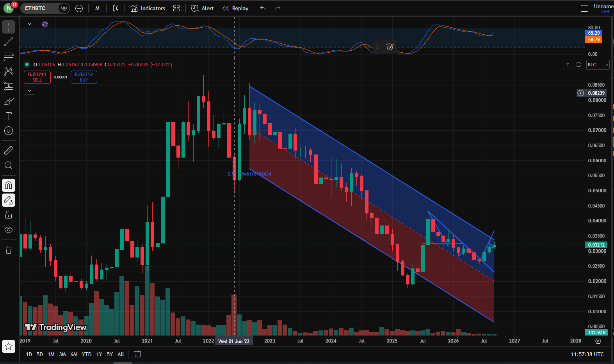Toggle lock all drawing tools

tap(9, 215)
